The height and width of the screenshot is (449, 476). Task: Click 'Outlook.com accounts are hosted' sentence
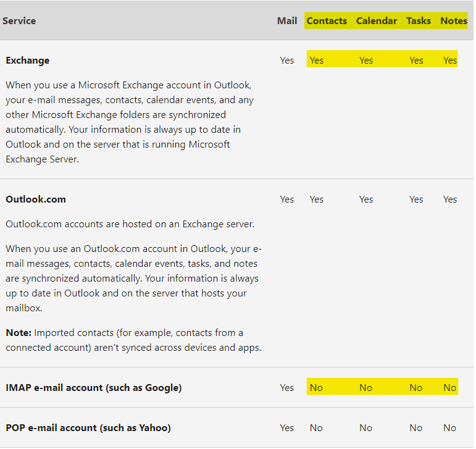(x=130, y=224)
